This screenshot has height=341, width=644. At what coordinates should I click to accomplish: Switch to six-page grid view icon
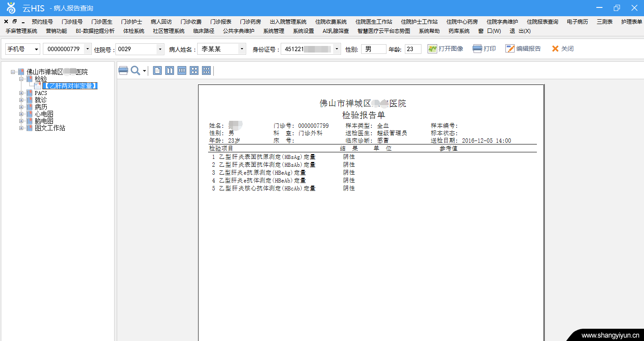click(x=206, y=70)
